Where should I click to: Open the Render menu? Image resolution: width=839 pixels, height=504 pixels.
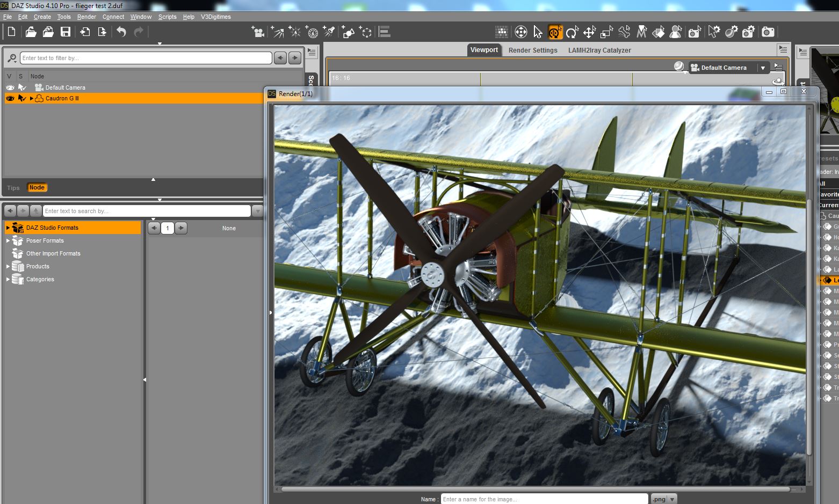point(86,17)
